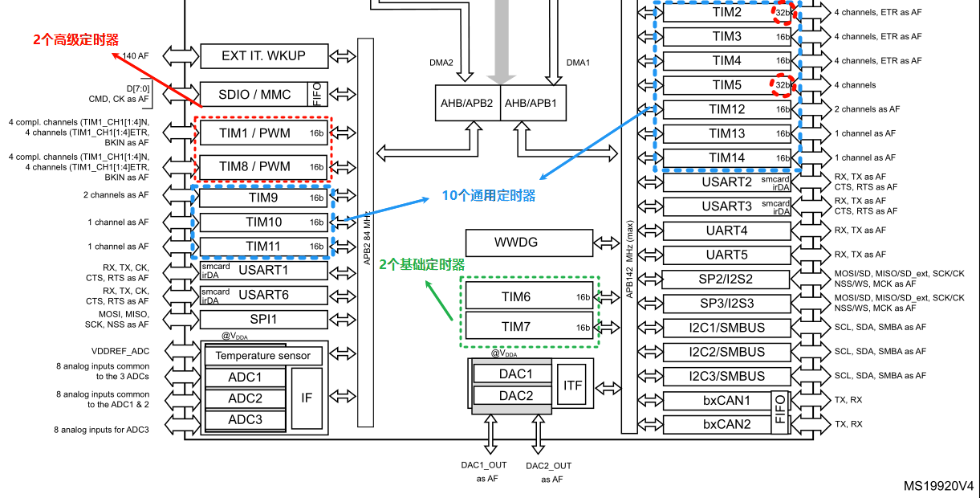Viewport: 980px width, 498px height.
Task: Select the ADC2 block
Action: (245, 398)
